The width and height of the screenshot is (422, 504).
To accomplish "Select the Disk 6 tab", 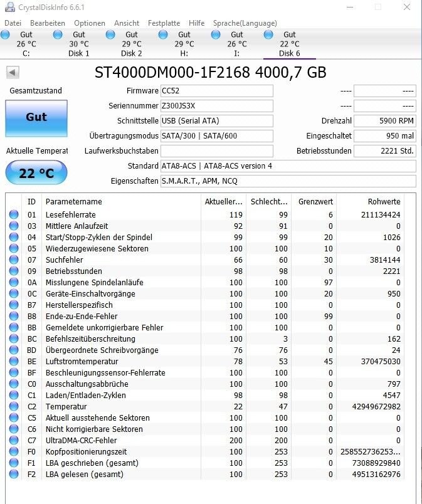I will coord(290,44).
